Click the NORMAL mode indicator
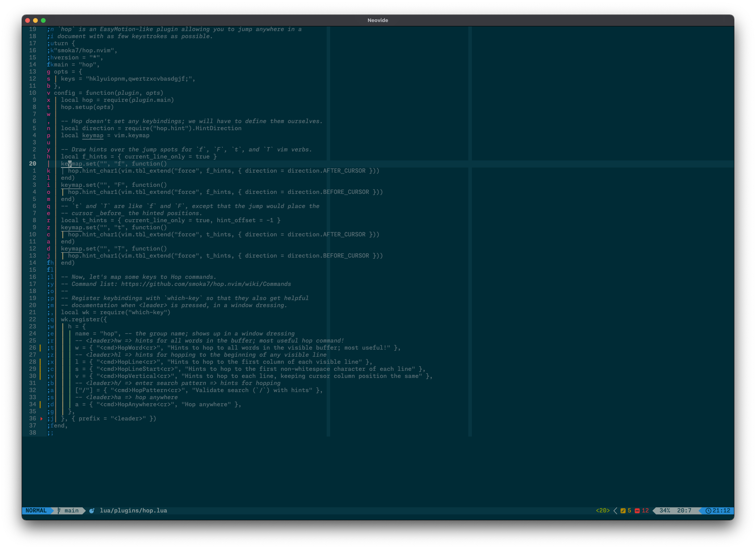756x549 pixels. (36, 510)
